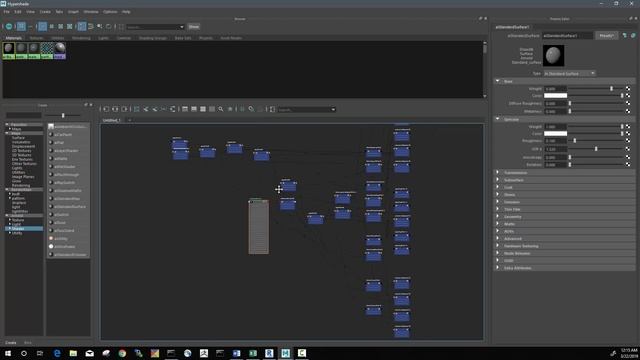Viewport: 640px width, 360px height.
Task: Click the Create panel search field
Action: (24, 116)
